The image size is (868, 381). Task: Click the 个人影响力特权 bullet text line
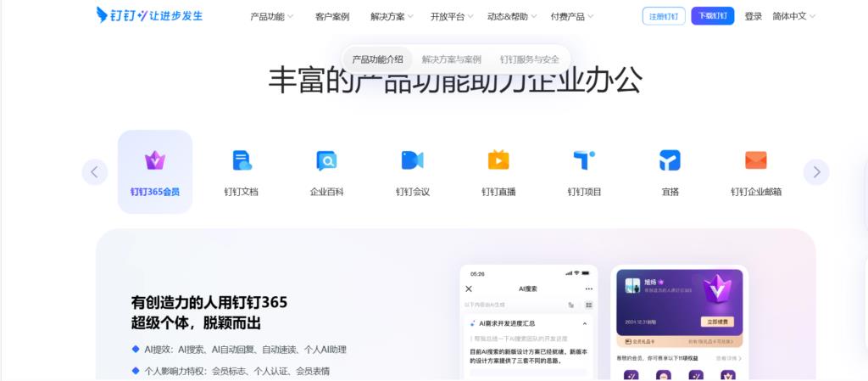pos(237,371)
